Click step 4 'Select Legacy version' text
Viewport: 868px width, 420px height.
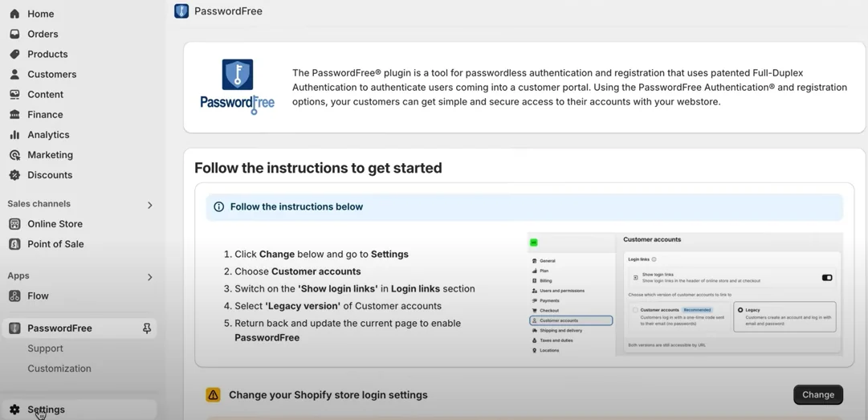338,306
